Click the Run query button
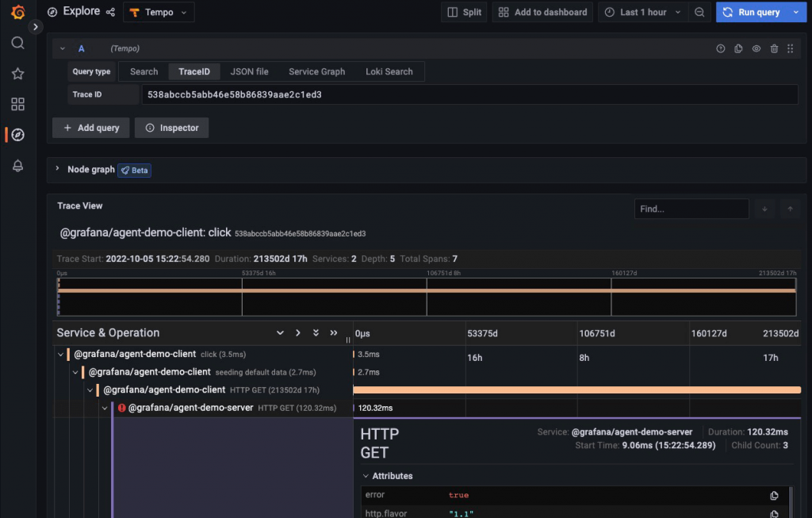812x518 pixels. coord(752,12)
